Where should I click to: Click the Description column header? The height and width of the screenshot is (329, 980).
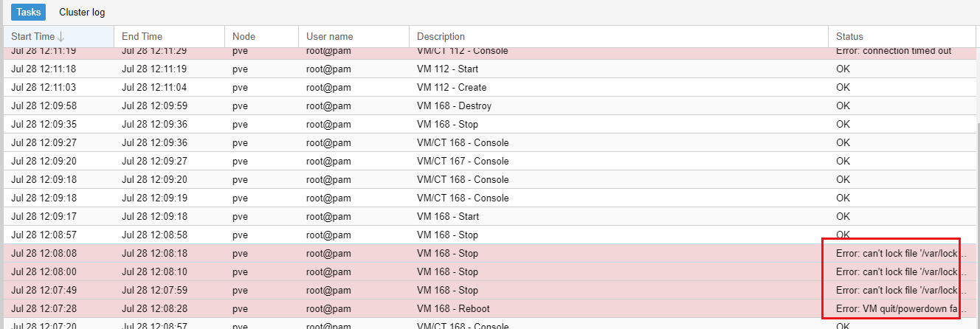pos(441,36)
